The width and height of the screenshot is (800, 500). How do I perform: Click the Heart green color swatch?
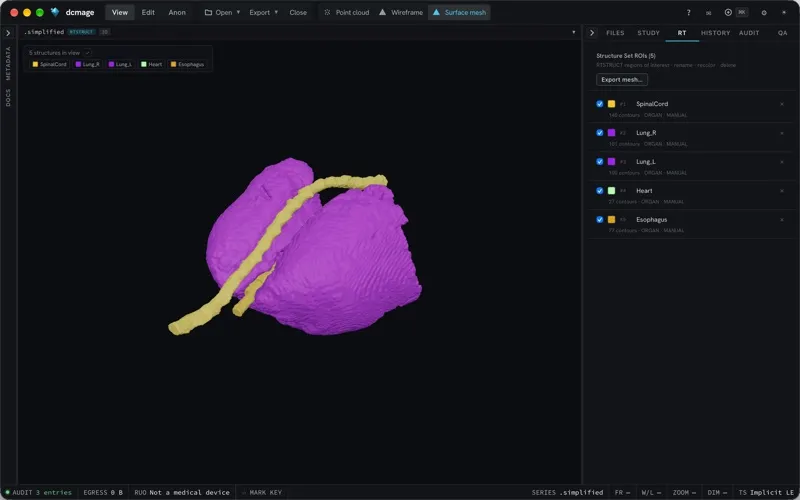(611, 191)
